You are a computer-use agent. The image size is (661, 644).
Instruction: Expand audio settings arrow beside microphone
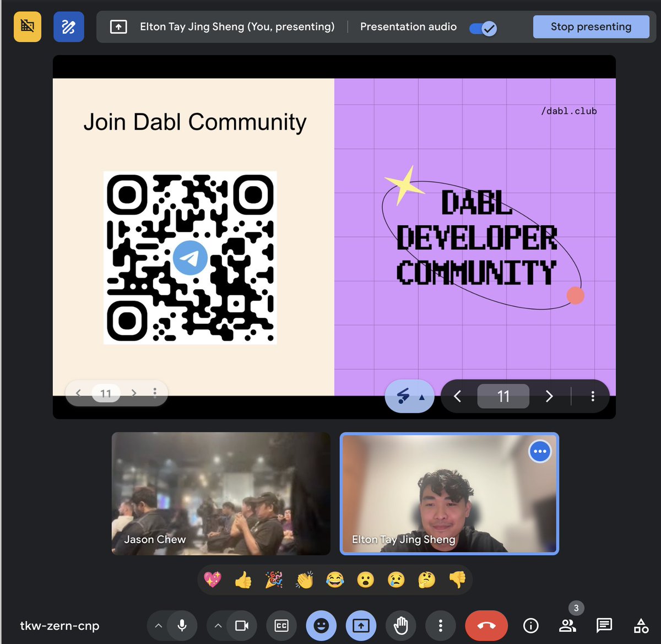[x=158, y=626]
